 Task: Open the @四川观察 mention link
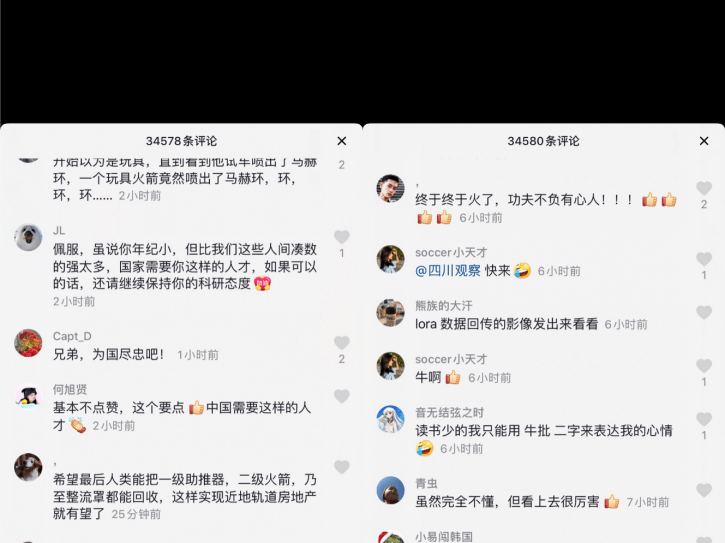[x=448, y=271]
